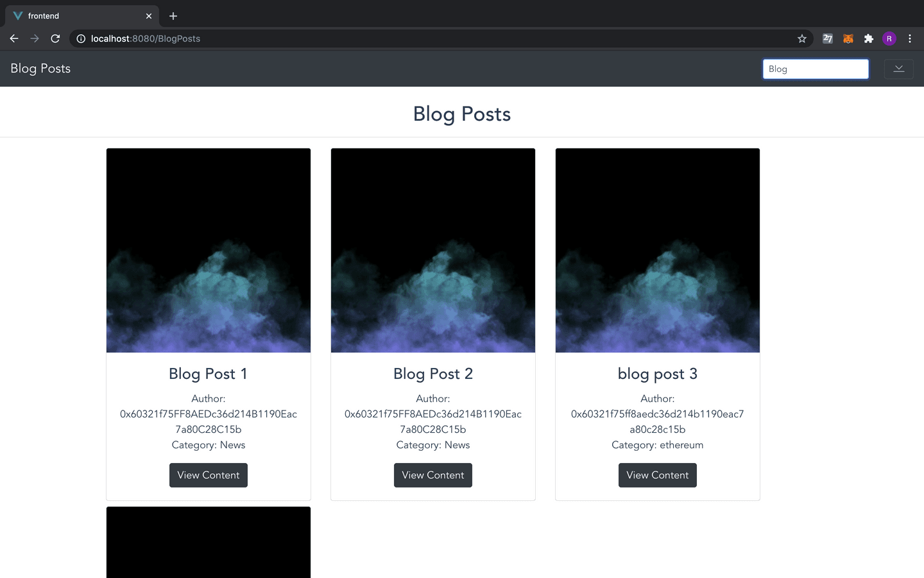Click the Blog Post 2 card image
The image size is (924, 578).
(x=433, y=250)
